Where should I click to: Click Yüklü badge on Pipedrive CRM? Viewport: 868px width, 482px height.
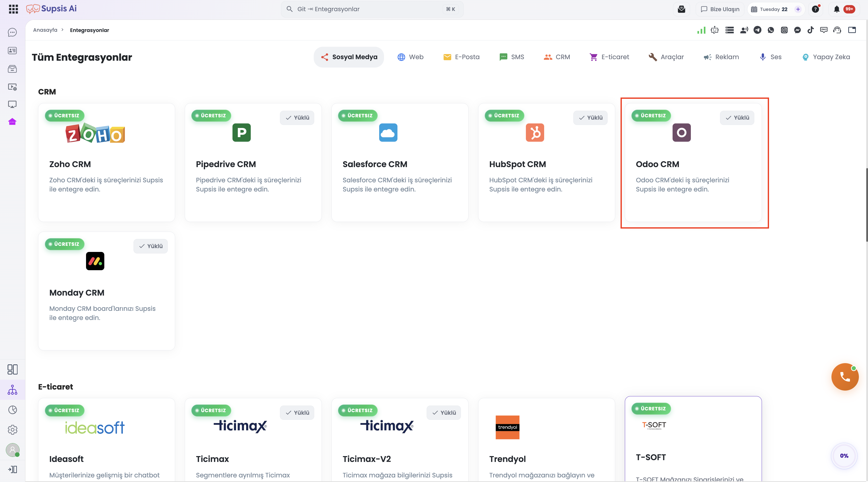coord(297,118)
